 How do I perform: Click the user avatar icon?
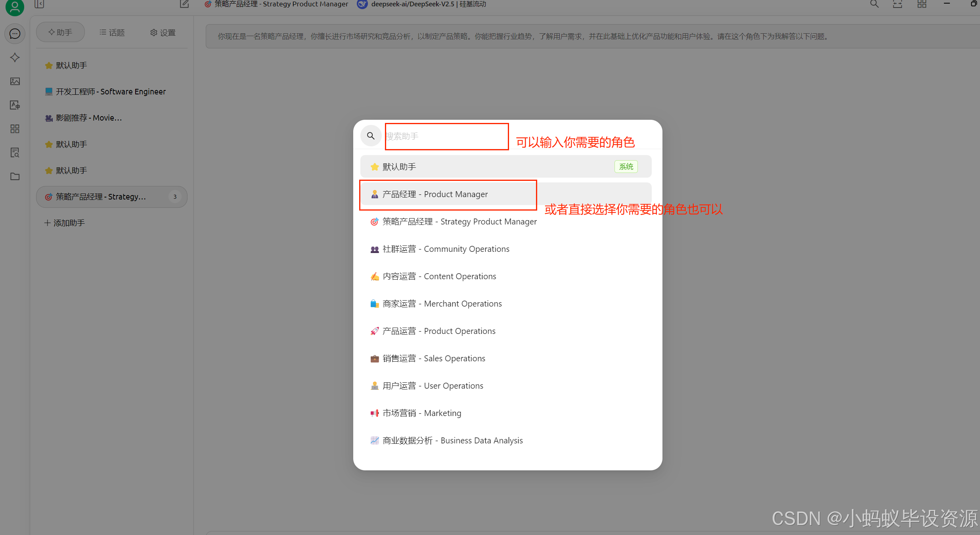[x=15, y=7]
